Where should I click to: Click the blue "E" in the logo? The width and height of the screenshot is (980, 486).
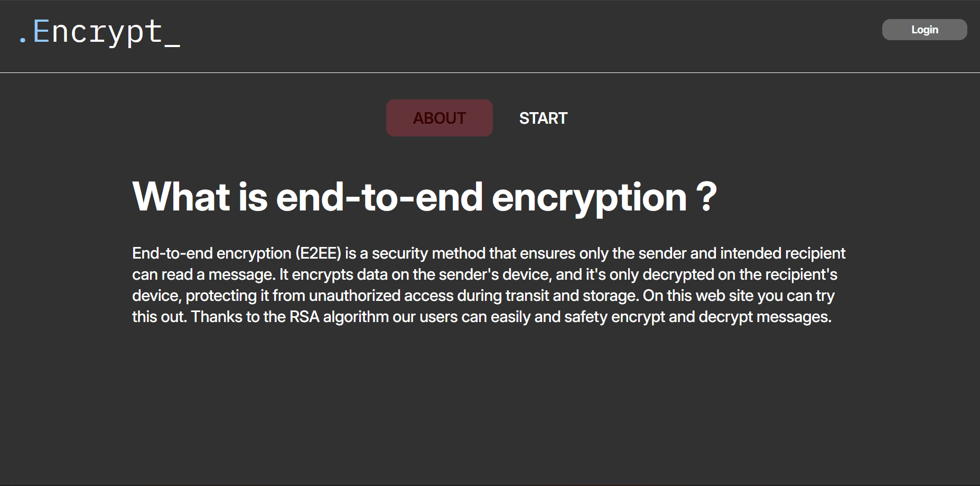click(41, 32)
